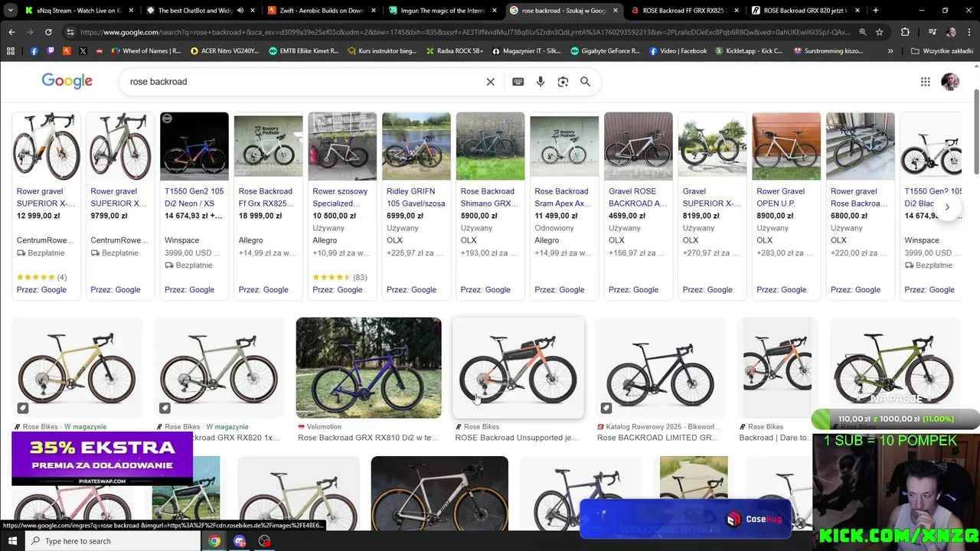Open the Wheel of Names bookmark
Image resolution: width=980 pixels, height=551 pixels.
145,51
